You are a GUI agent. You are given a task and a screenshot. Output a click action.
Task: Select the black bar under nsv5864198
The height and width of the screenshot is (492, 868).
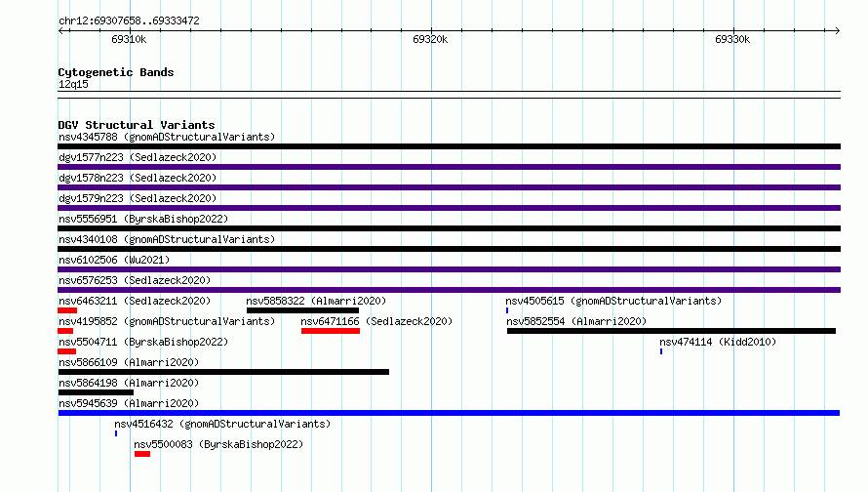click(96, 392)
